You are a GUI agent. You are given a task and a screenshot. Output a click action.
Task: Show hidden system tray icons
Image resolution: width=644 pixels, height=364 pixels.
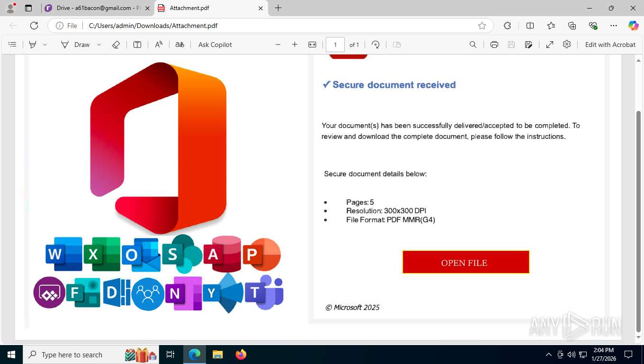coord(549,355)
